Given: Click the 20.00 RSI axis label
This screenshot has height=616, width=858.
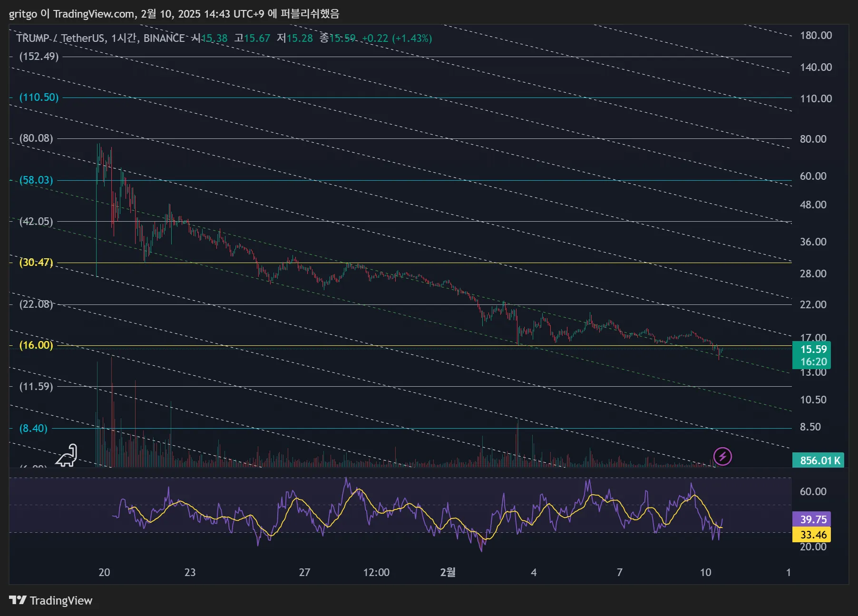Looking at the screenshot, I should (813, 547).
